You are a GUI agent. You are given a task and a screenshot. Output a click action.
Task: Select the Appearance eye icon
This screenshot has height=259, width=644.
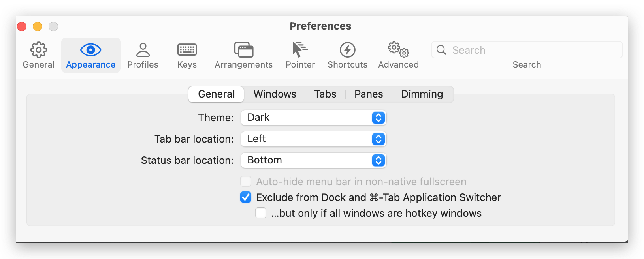(90, 50)
